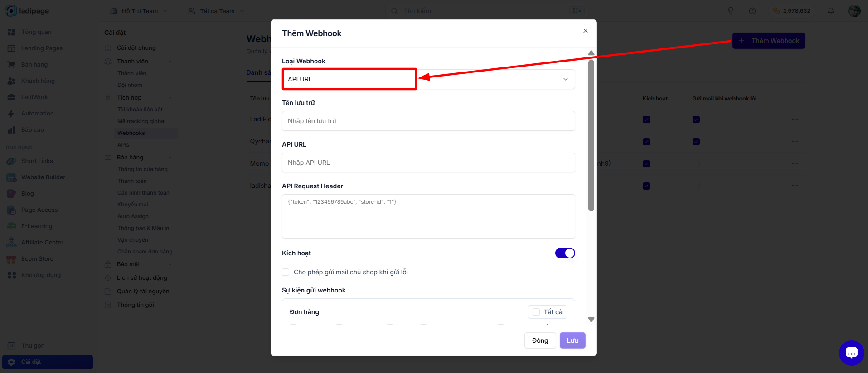This screenshot has width=868, height=373.
Task: Click the Đóng button
Action: point(540,340)
